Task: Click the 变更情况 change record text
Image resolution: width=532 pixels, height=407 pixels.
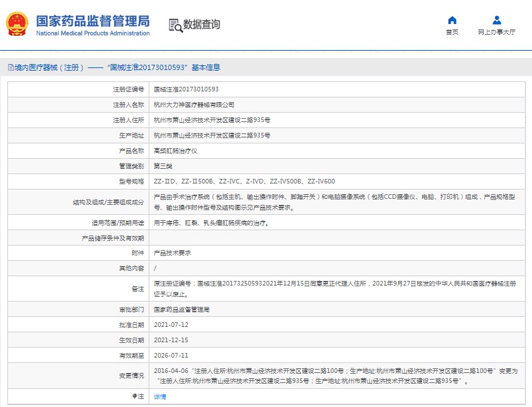Action: 336,376
